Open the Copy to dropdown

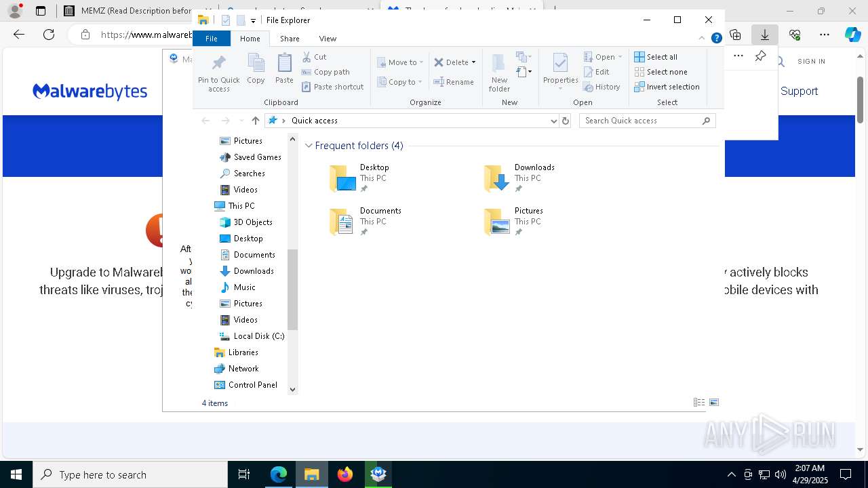coord(400,82)
